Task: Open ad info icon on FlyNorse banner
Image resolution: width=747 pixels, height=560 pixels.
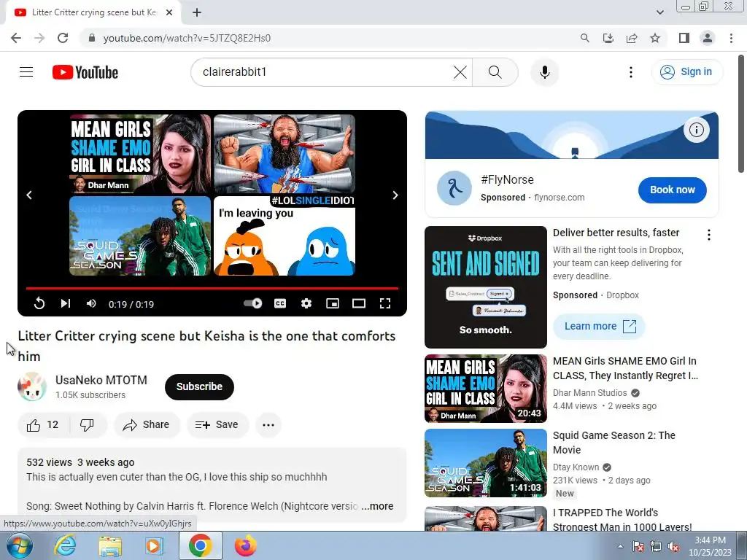Action: pyautogui.click(x=696, y=130)
